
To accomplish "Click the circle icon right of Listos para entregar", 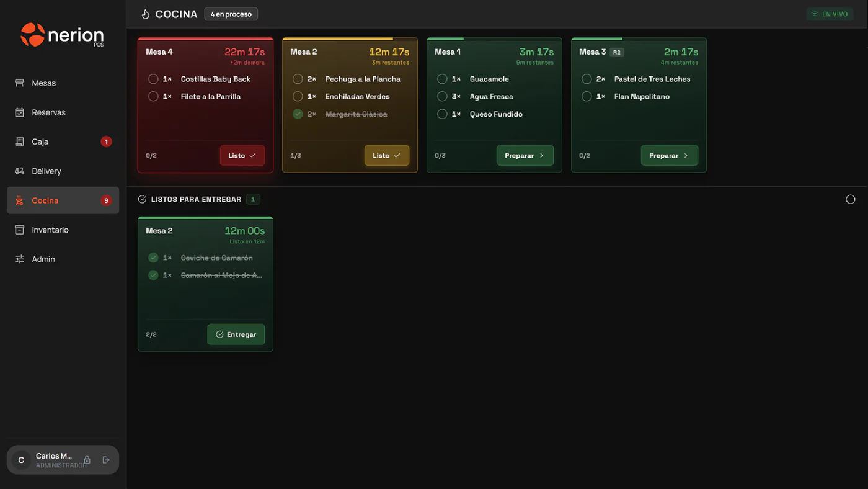I will [850, 199].
